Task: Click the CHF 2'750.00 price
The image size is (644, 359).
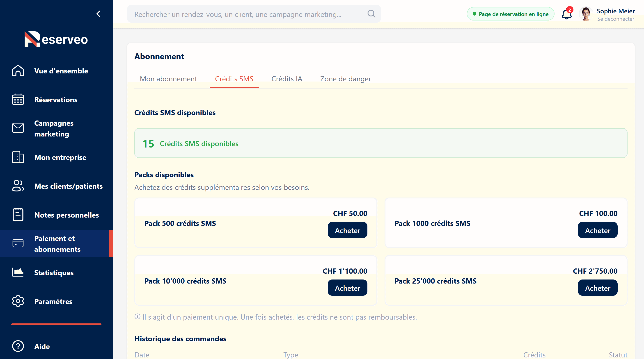Action: (x=595, y=271)
